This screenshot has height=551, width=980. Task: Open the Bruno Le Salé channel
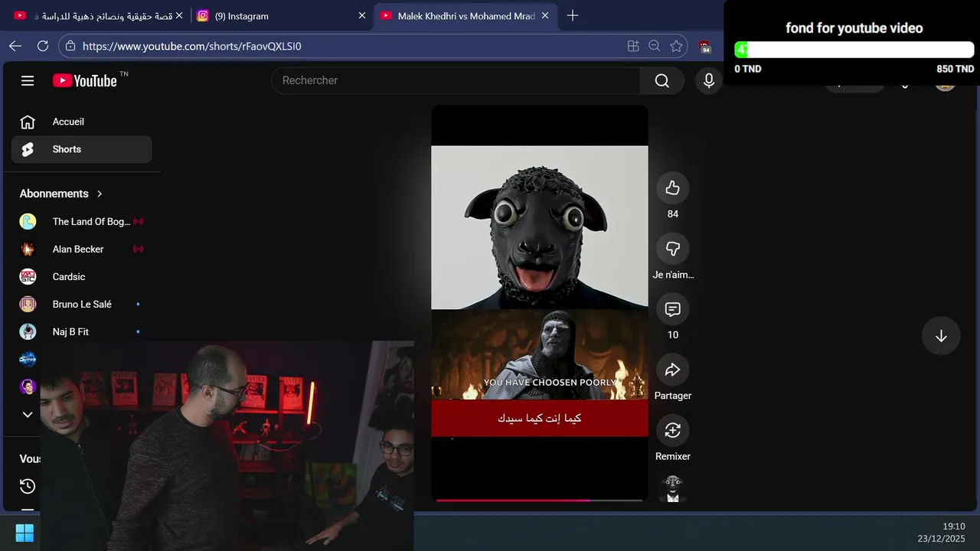tap(81, 304)
